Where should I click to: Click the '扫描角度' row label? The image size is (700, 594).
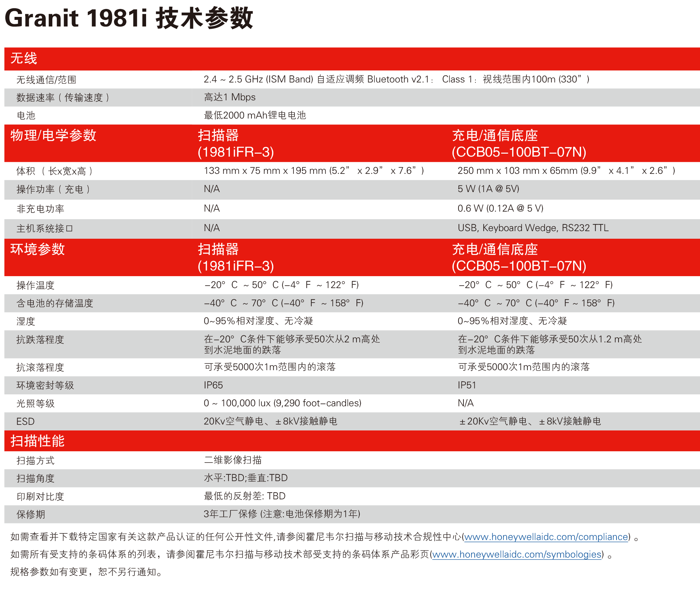click(35, 478)
